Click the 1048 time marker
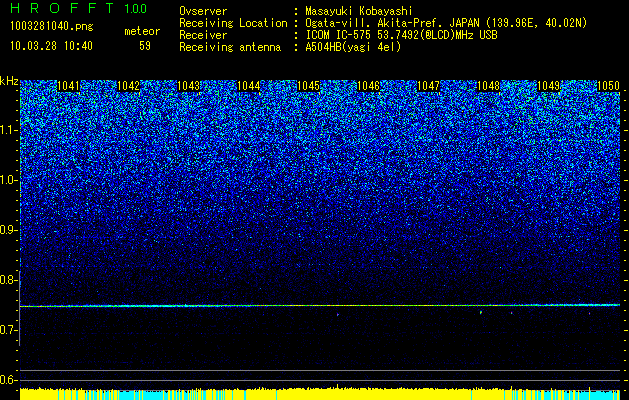This screenshot has width=629, height=400. pyautogui.click(x=489, y=86)
